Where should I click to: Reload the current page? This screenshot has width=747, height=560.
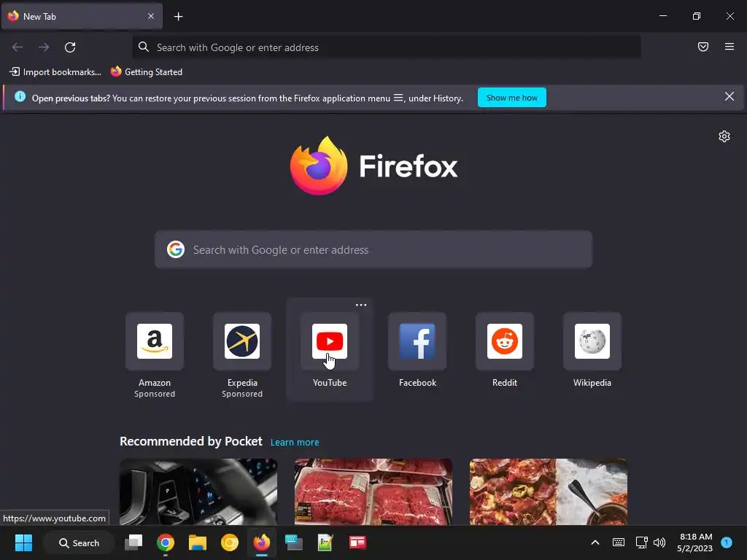[x=70, y=47]
